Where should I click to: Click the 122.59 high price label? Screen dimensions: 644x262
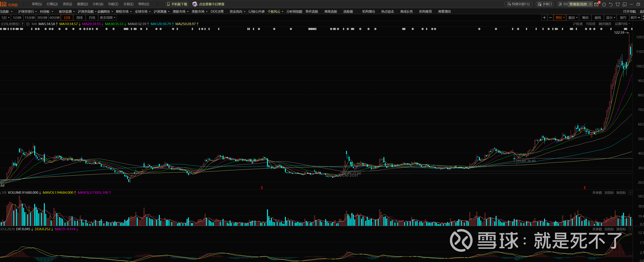[619, 32]
